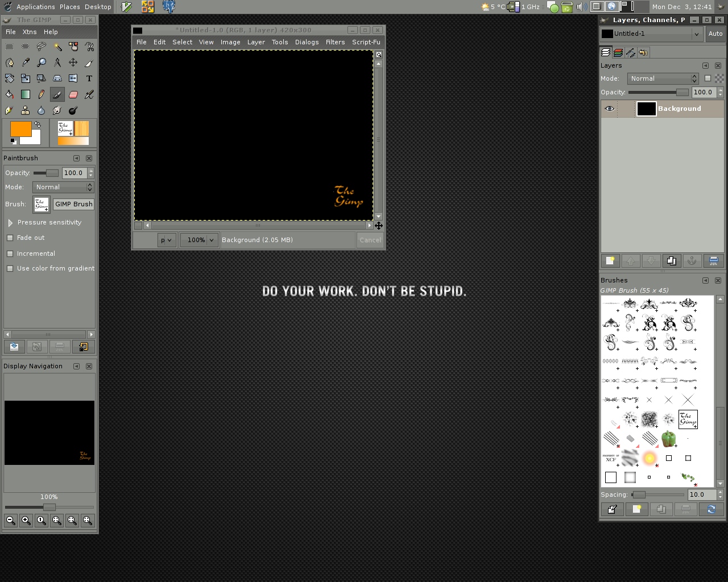Image resolution: width=728 pixels, height=582 pixels.
Task: Click the duplicate layer button
Action: coord(672,261)
